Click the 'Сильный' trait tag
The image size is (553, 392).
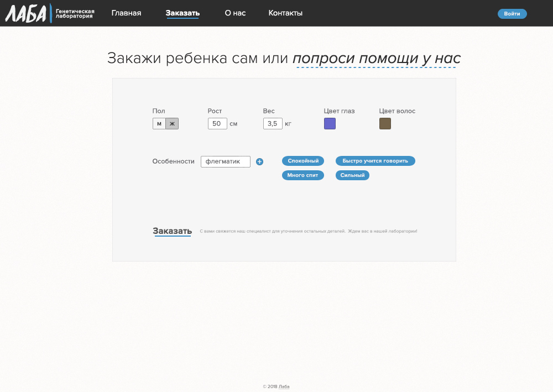point(352,175)
